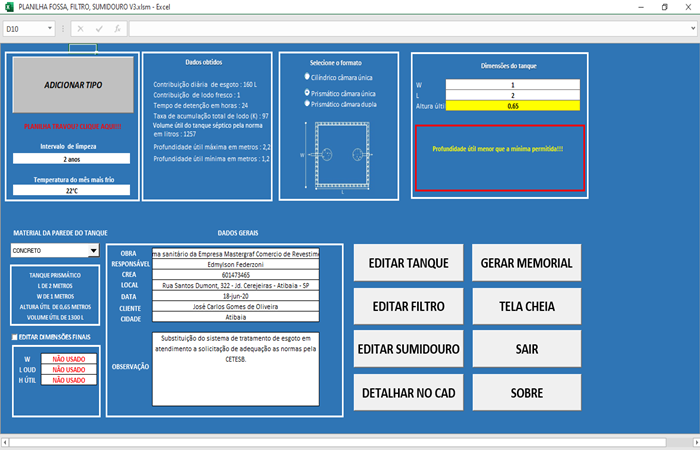
Task: Select Cilíndrico câmara única format
Action: (x=307, y=76)
